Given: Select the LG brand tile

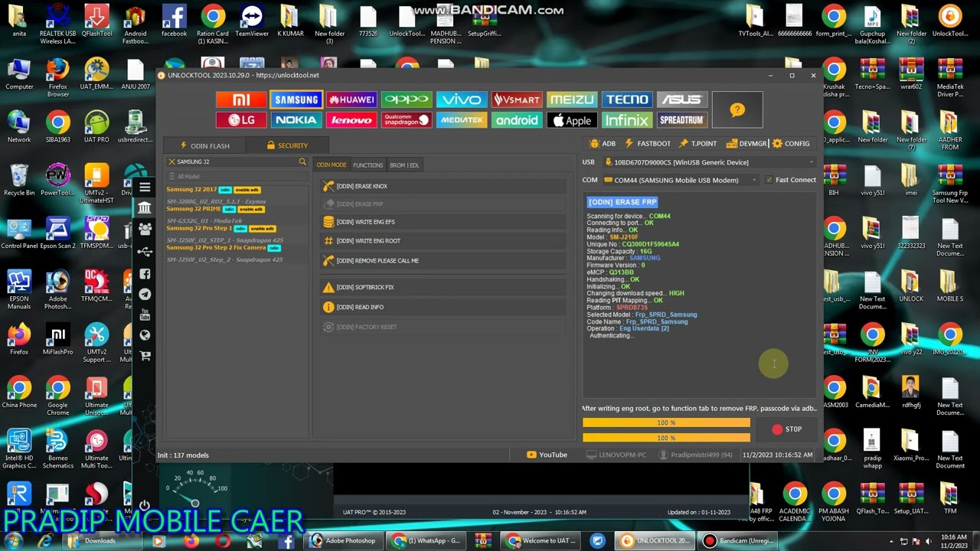Looking at the screenshot, I should point(241,120).
